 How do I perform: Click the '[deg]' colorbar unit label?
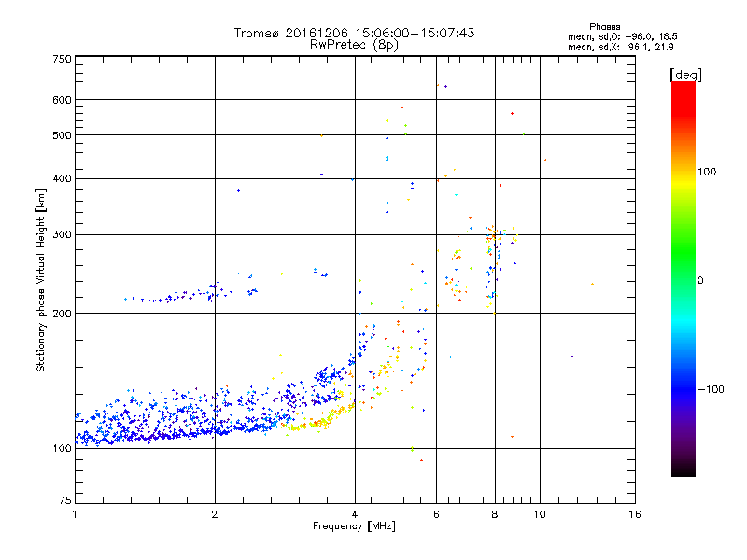pyautogui.click(x=685, y=76)
